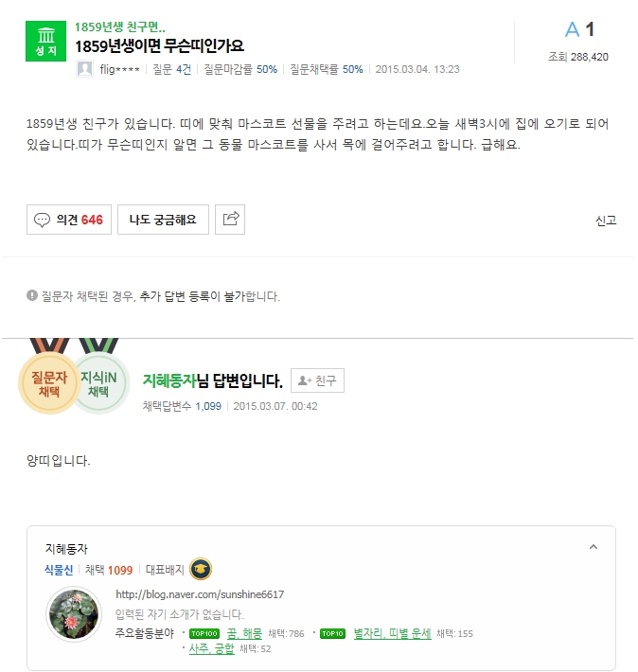The image size is (638, 672).
Task: Open the 별자리, 띠별 운세 link
Action: coord(392,633)
